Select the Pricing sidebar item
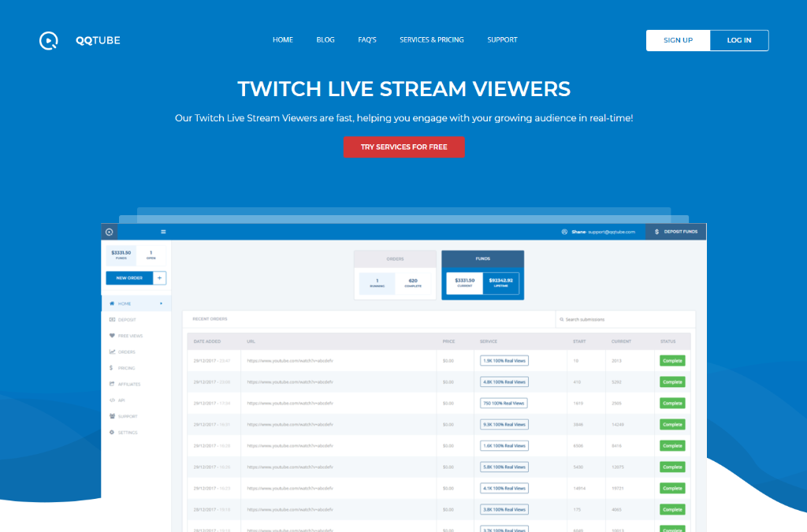Image resolution: width=807 pixels, height=532 pixels. tap(136, 368)
